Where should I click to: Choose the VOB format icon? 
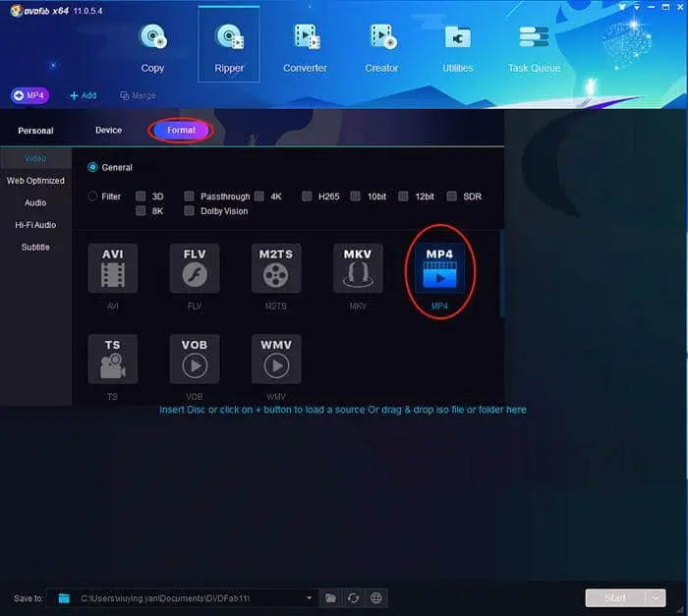[195, 359]
